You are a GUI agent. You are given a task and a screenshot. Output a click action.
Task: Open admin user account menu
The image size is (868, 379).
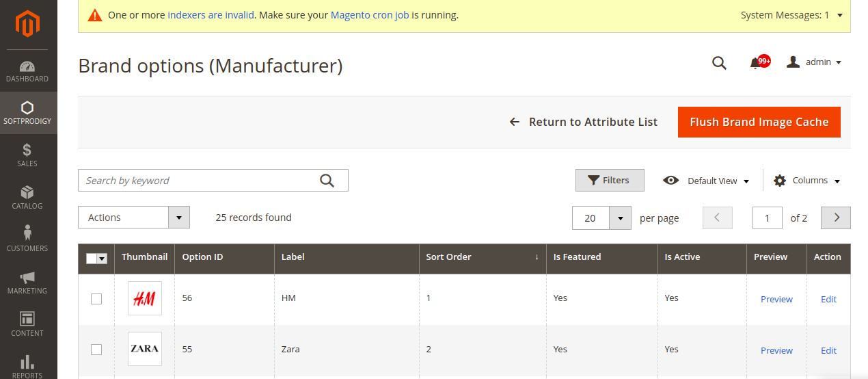[813, 62]
